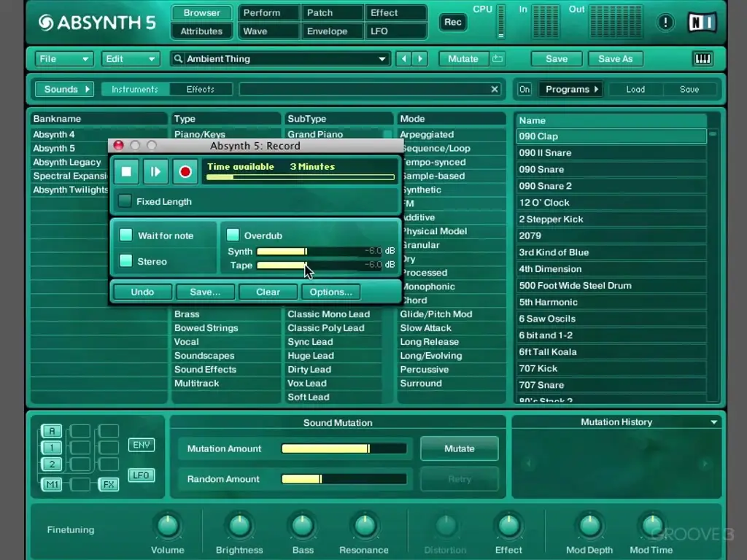Expand the Mutation History panel
Screen dimensions: 747x560
point(713,421)
